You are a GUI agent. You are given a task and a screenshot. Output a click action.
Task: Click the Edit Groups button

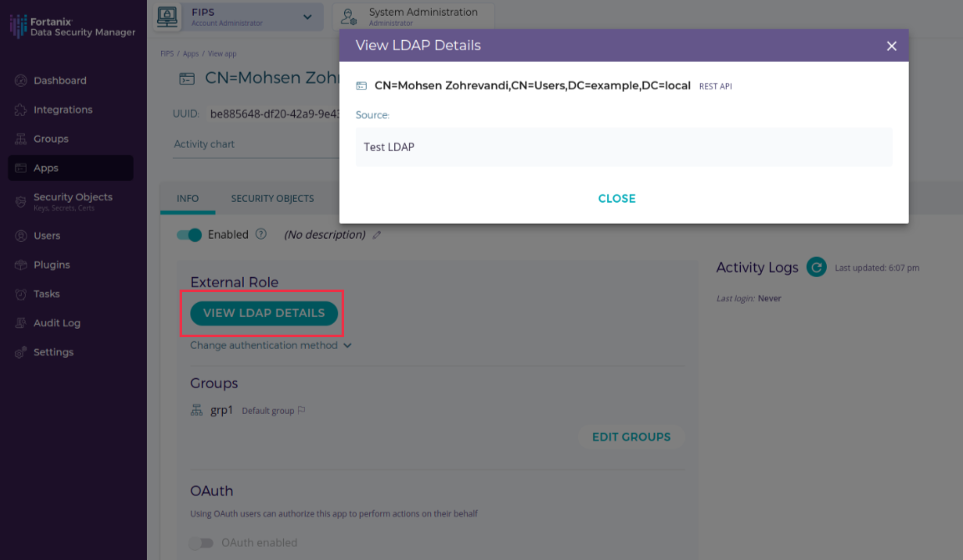[631, 436]
